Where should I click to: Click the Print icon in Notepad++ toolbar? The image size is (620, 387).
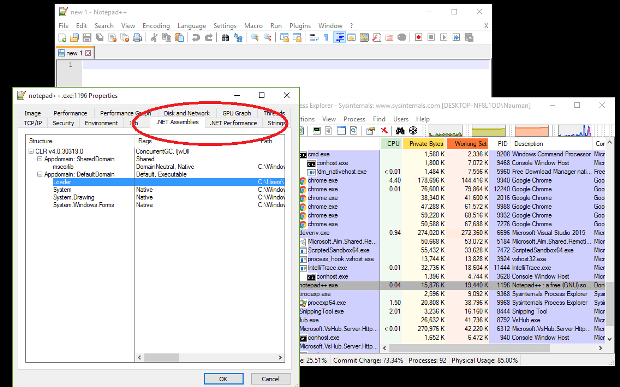pyautogui.click(x=138, y=38)
